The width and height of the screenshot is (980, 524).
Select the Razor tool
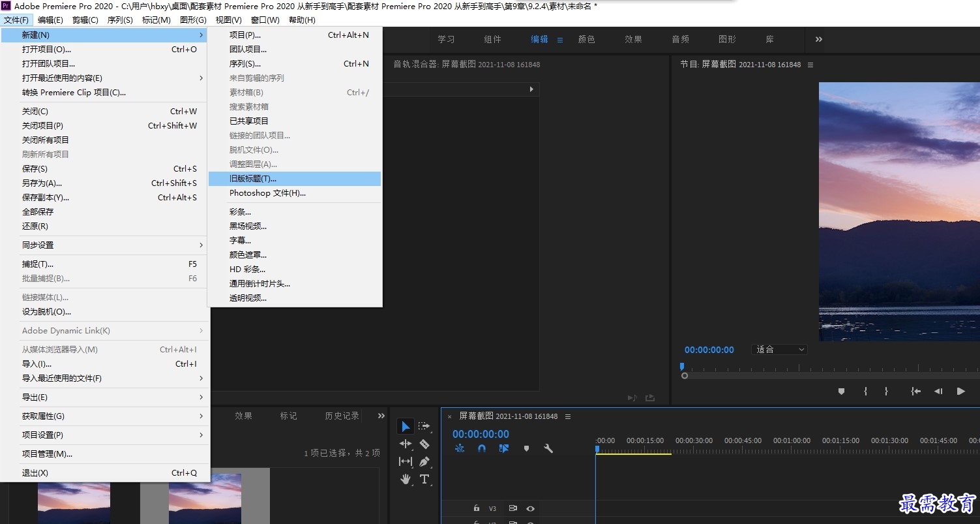click(424, 444)
